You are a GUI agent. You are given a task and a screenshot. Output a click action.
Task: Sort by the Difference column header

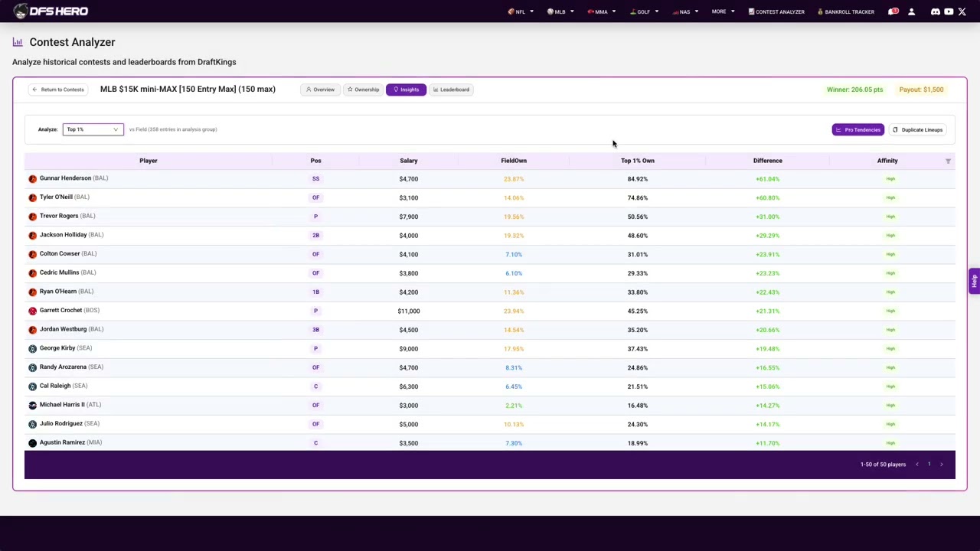[767, 161]
